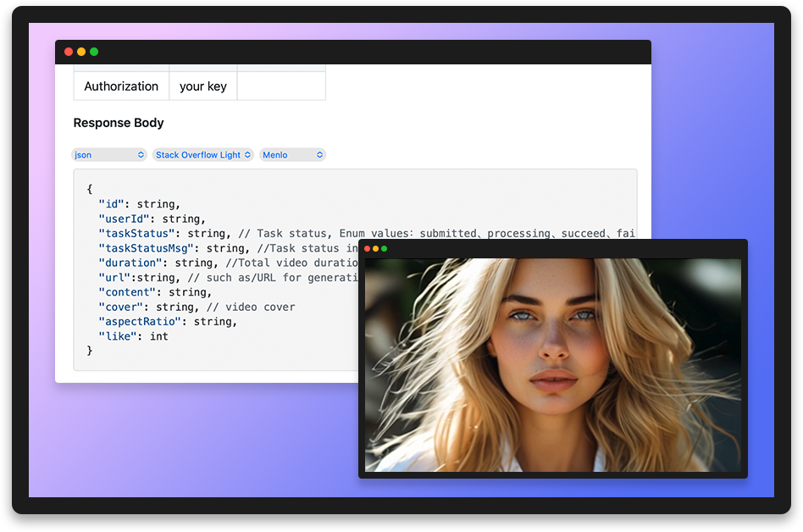
Task: Click the "your key" table cell
Action: tap(202, 86)
